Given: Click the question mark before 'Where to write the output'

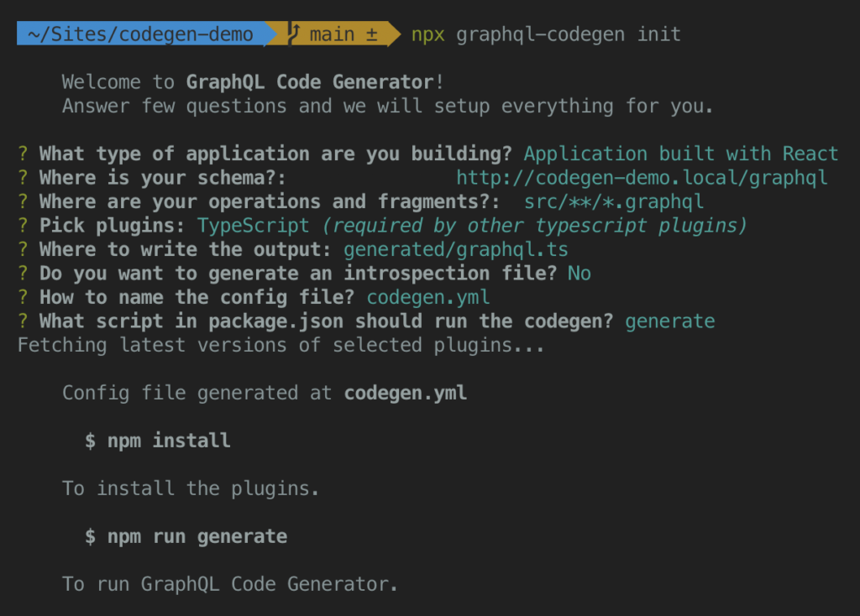Looking at the screenshot, I should (24, 250).
